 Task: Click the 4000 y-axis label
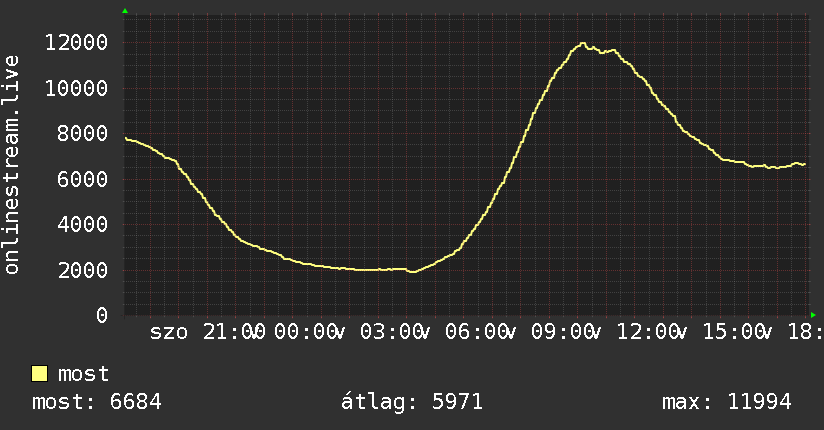coord(83,224)
